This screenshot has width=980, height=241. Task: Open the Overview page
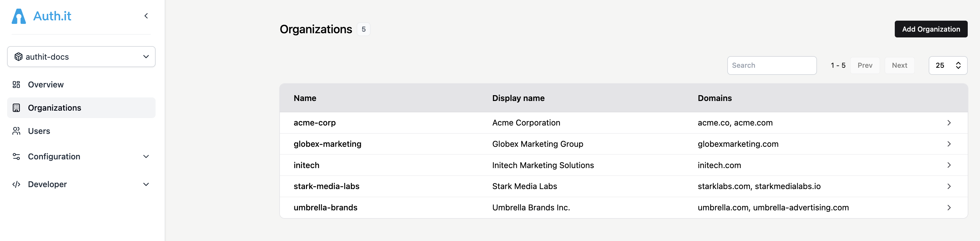click(45, 85)
